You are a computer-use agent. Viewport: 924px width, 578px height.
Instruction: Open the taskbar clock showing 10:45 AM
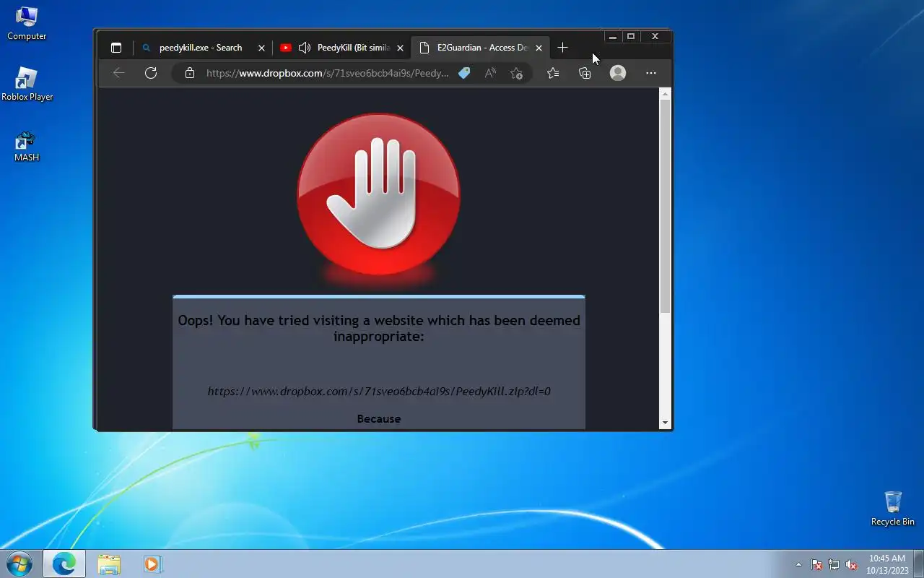click(887, 564)
